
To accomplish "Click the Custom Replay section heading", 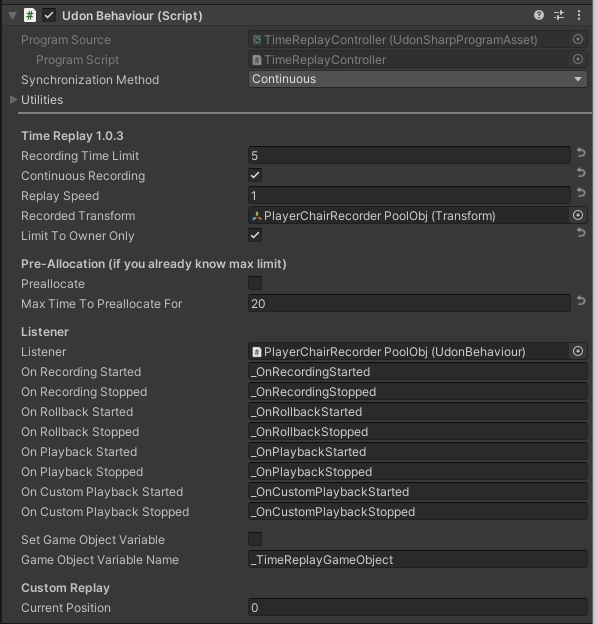I will [x=65, y=588].
